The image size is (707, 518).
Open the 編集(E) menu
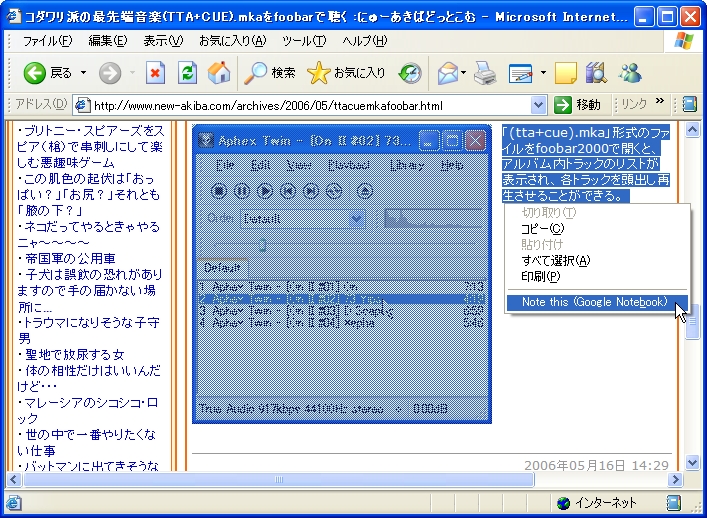[x=108, y=41]
